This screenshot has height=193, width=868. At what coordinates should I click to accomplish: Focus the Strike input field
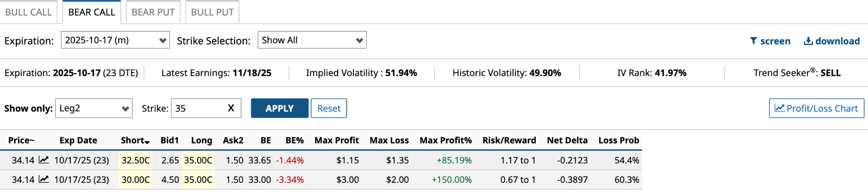198,108
